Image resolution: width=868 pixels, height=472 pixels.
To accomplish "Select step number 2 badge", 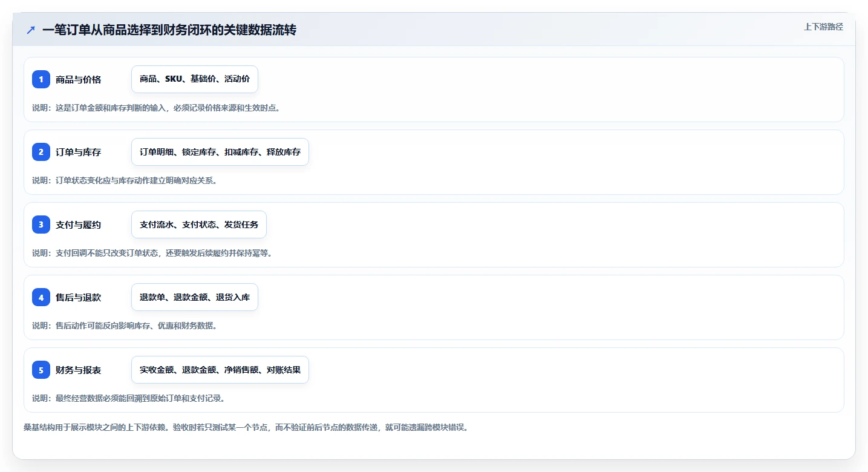I will (x=41, y=152).
